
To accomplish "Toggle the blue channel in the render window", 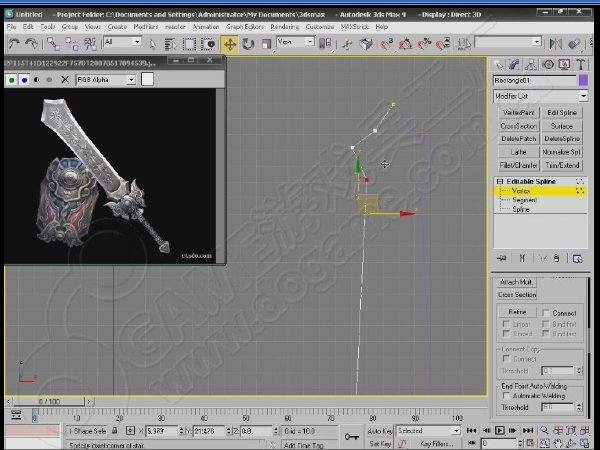I will pos(24,80).
